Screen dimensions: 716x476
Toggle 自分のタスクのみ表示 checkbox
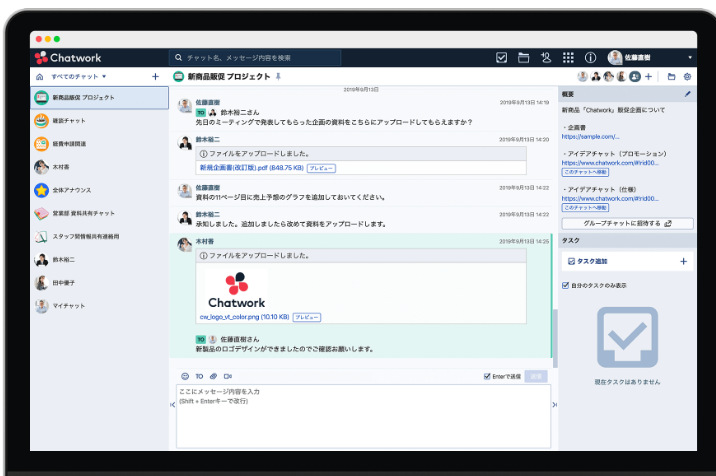565,286
